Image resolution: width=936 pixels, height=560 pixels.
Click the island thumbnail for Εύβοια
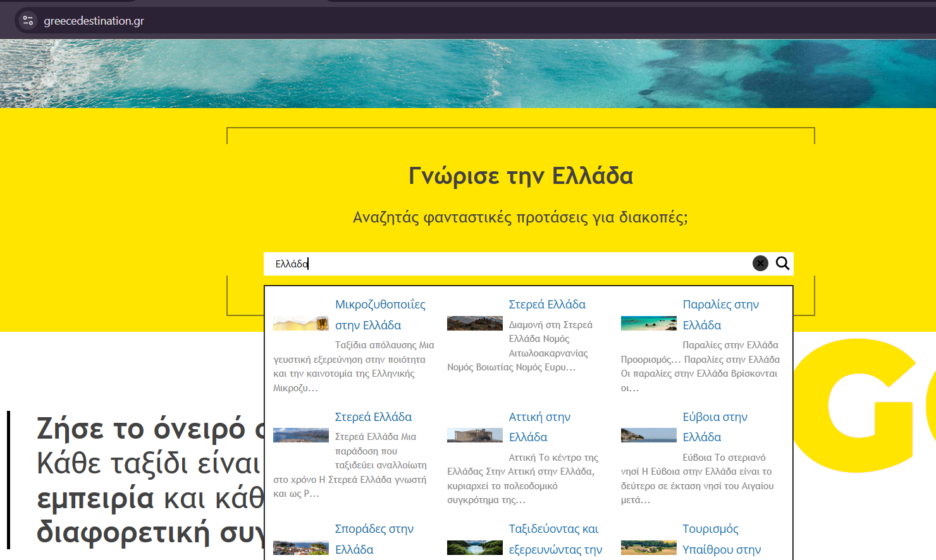(x=649, y=435)
